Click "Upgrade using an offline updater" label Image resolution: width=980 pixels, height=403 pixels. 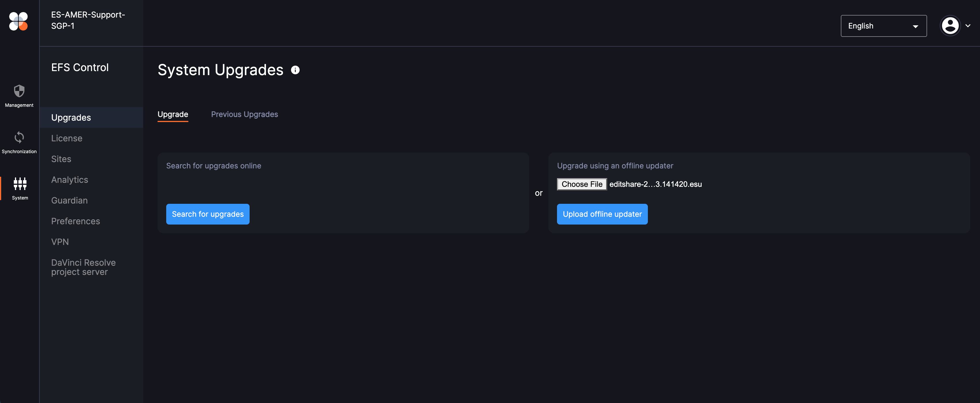pyautogui.click(x=615, y=166)
